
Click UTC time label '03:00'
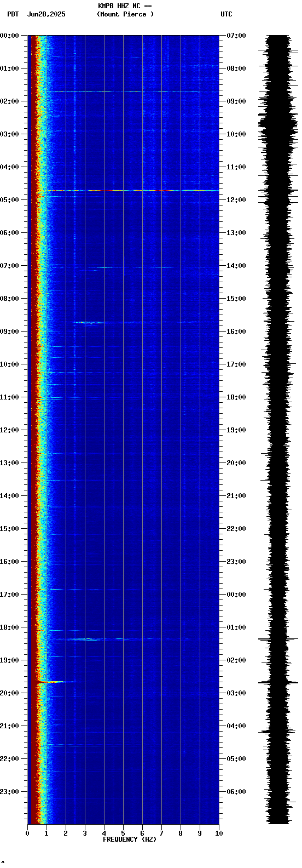click(236, 693)
